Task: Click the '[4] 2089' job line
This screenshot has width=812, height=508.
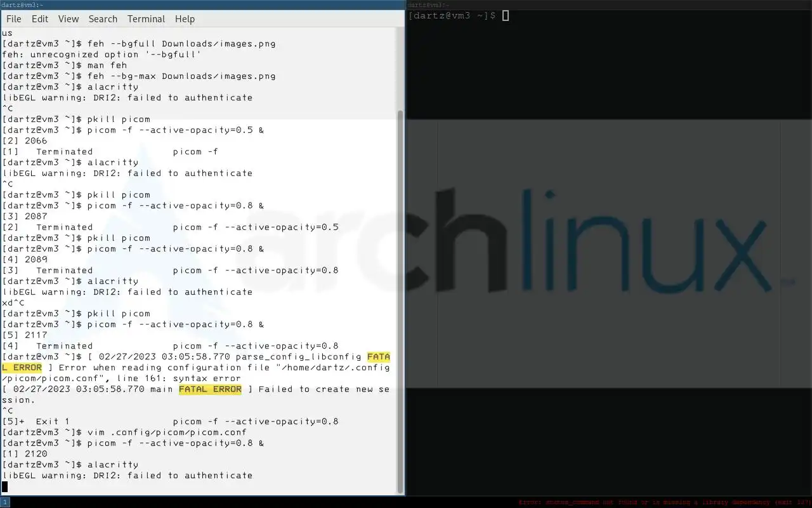Action: tap(25, 260)
